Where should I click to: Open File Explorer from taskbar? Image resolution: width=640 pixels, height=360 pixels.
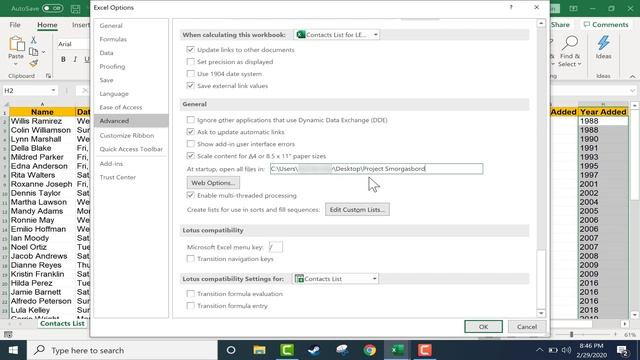click(x=259, y=350)
